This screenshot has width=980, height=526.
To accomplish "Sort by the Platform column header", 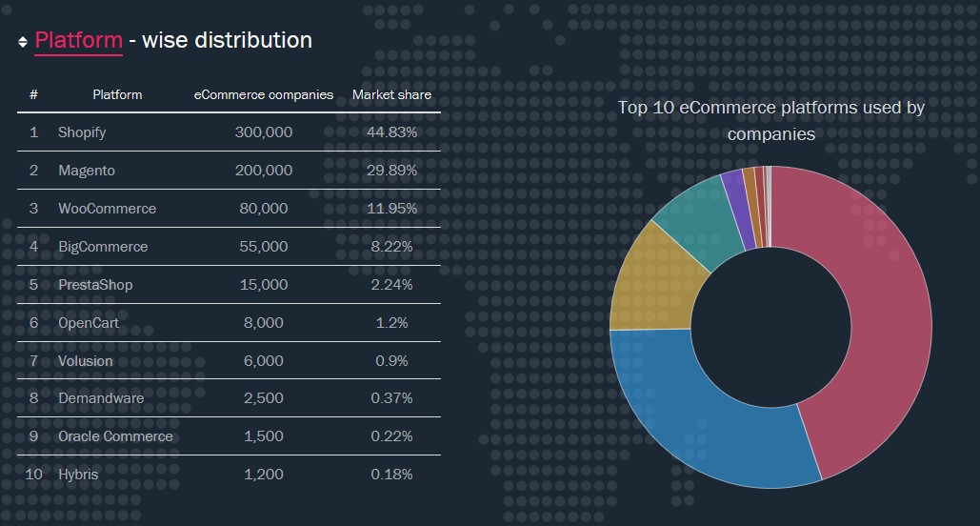I will coord(117,94).
